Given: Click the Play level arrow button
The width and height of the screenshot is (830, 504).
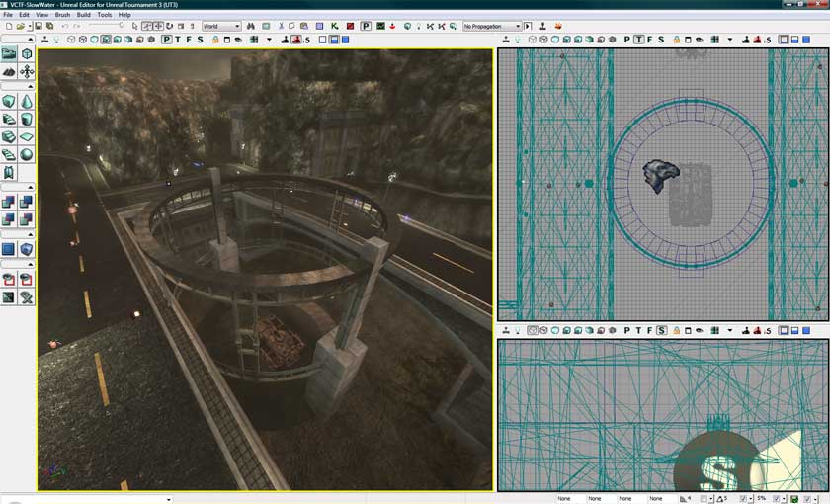Looking at the screenshot, I should [x=528, y=26].
